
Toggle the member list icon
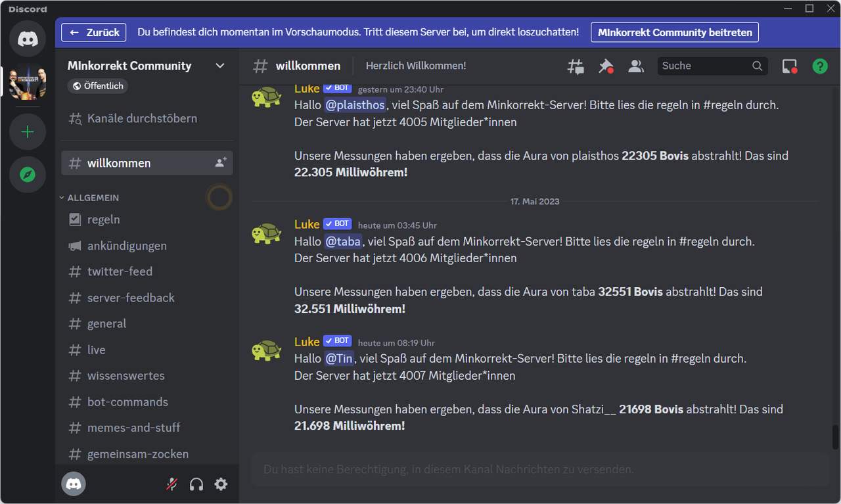tap(635, 66)
